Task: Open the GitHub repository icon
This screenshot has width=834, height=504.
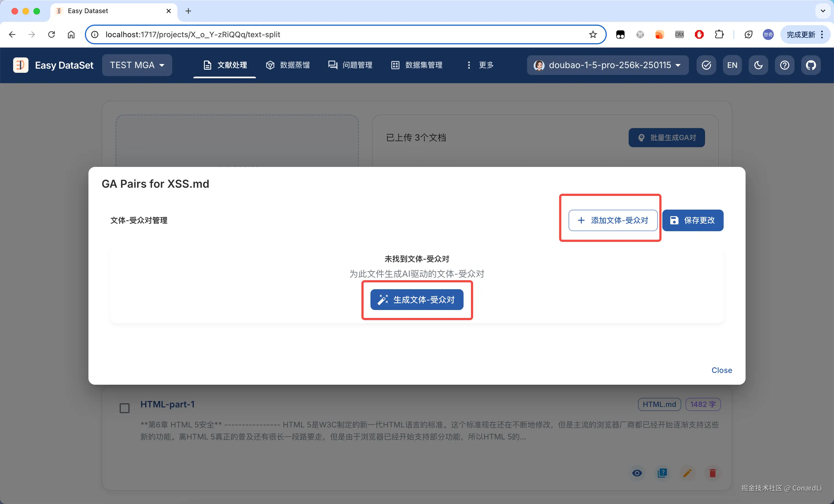Action: point(811,65)
